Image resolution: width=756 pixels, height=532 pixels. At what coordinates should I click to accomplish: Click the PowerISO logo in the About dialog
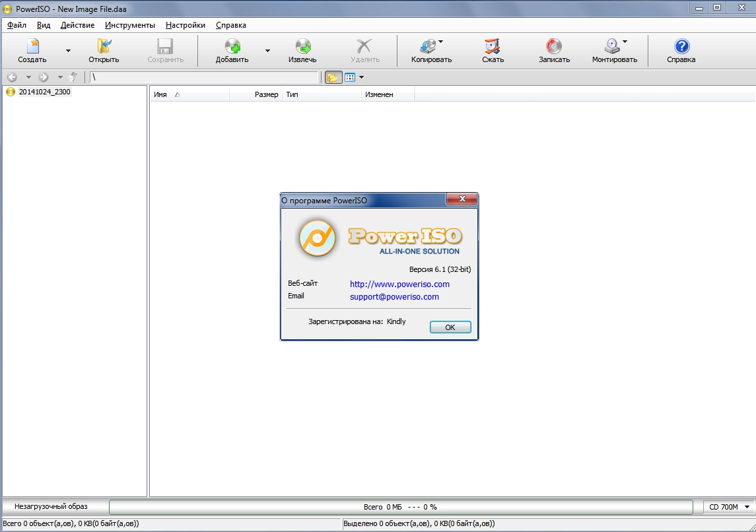click(317, 238)
